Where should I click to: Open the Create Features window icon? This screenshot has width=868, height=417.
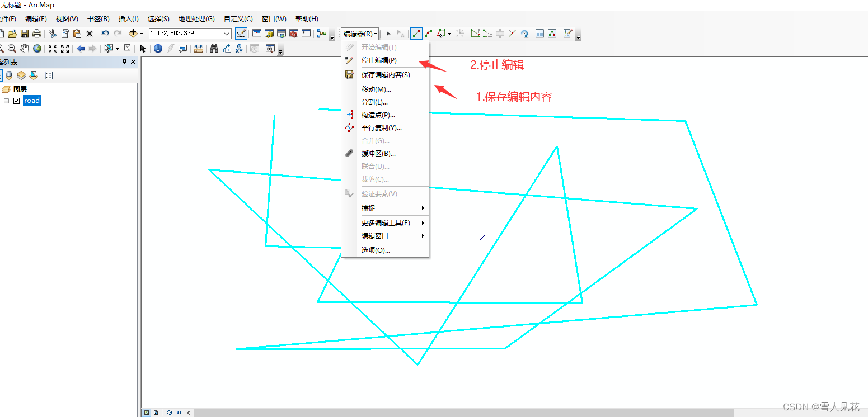click(x=567, y=34)
